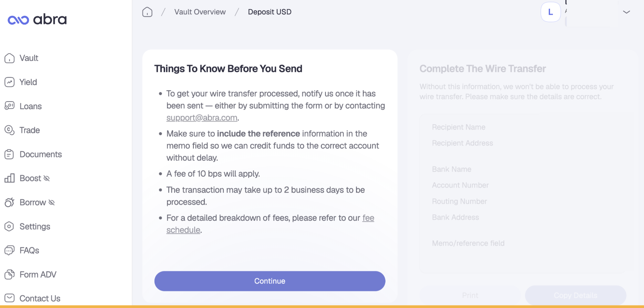Open the Yield chart icon
This screenshot has width=644, height=308.
(9, 82)
